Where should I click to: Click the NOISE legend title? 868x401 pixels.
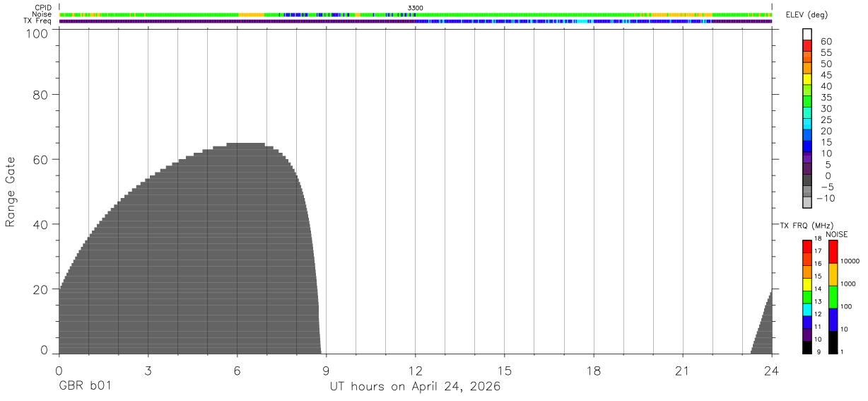838,234
